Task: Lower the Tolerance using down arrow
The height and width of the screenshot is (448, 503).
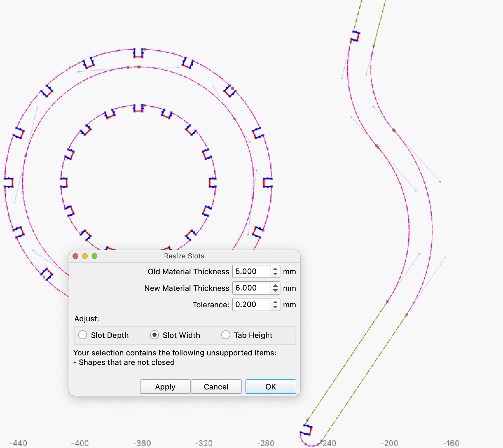Action: pos(275,307)
